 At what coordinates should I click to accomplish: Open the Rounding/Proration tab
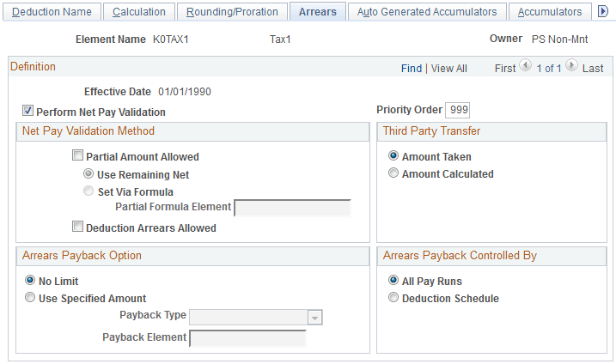pos(233,11)
